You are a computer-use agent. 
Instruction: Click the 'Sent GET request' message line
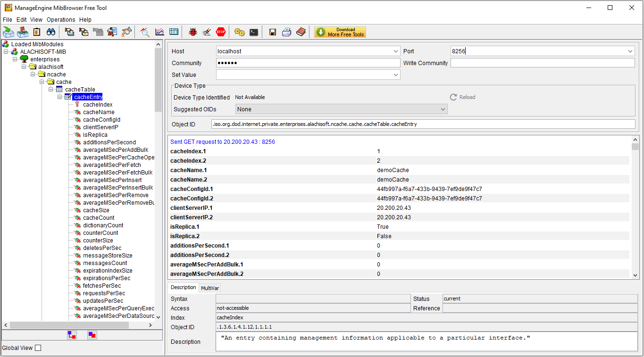[x=223, y=142]
